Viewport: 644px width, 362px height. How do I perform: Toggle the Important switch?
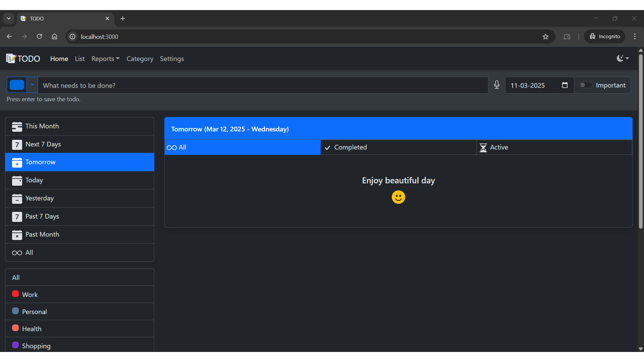coord(586,85)
